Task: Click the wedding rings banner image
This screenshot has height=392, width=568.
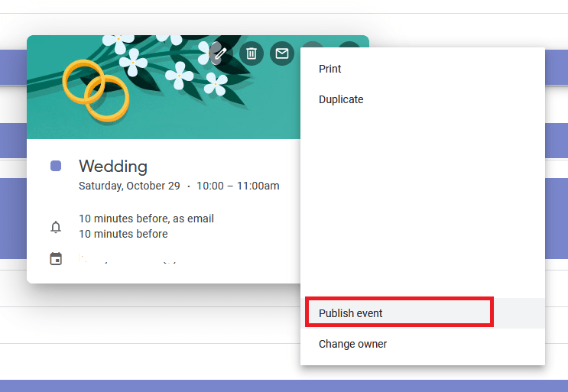Action: point(163,87)
